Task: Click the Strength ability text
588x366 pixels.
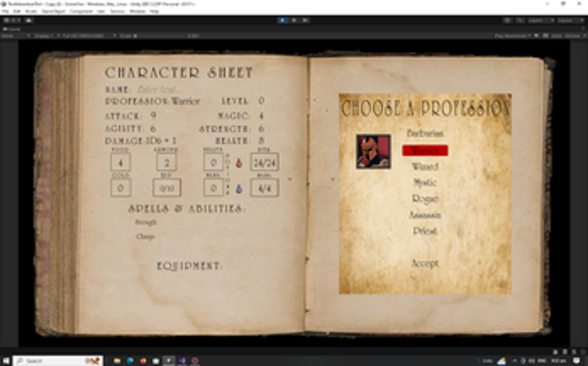Action: (146, 222)
